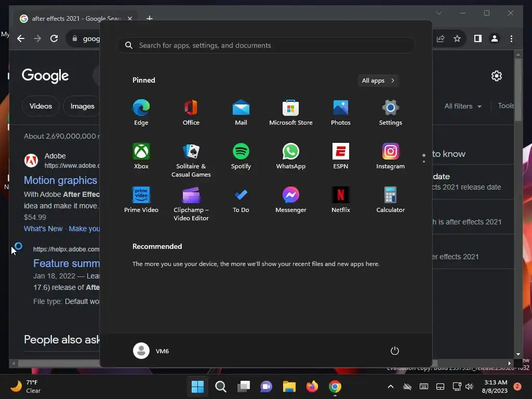The image size is (532, 399).
Task: Open Solitaire & Casual Games
Action: tap(191, 160)
